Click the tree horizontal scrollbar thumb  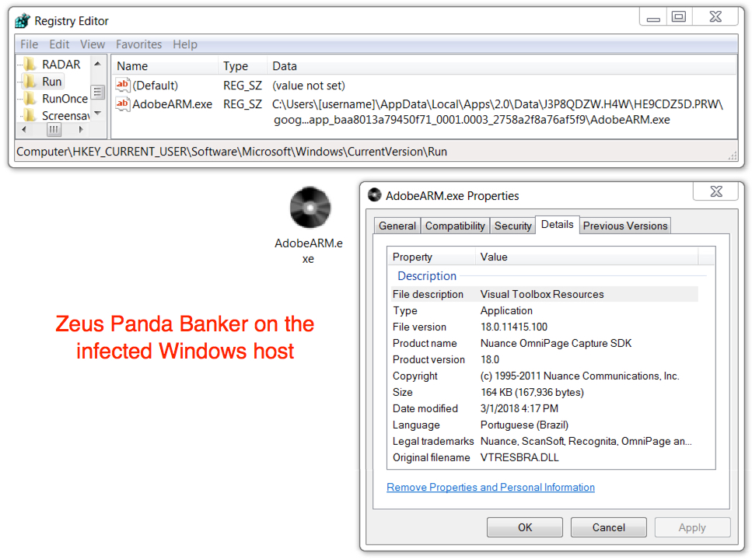click(54, 129)
